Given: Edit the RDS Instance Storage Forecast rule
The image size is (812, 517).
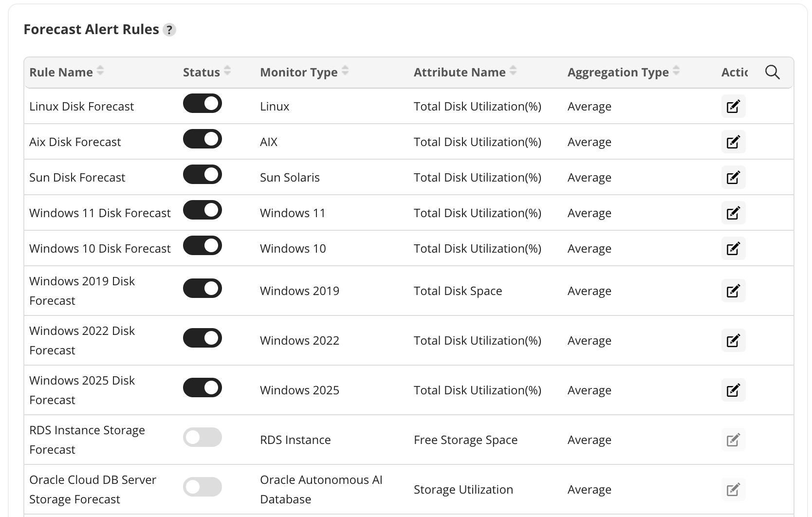Looking at the screenshot, I should (x=733, y=440).
